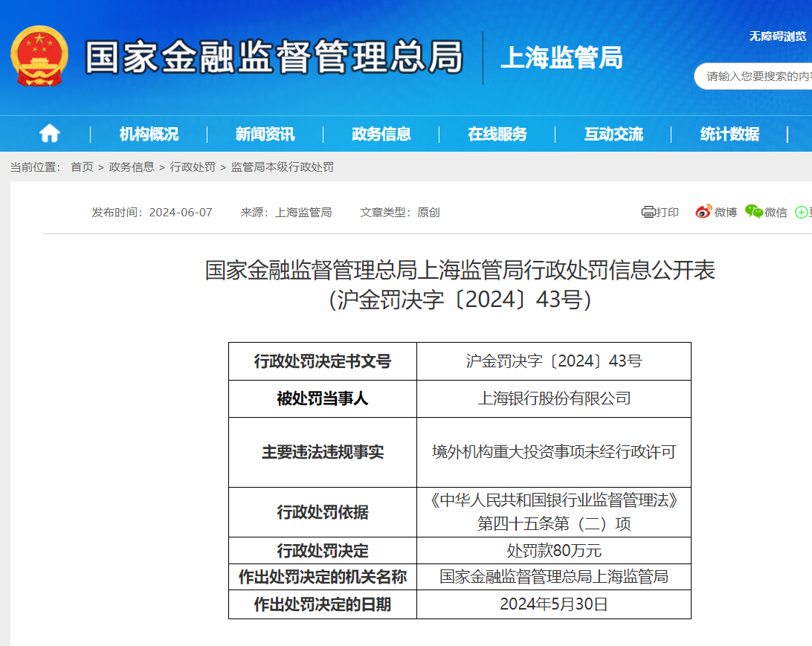Click 来源：上海监管局 text
The height and width of the screenshot is (646, 812).
[286, 212]
